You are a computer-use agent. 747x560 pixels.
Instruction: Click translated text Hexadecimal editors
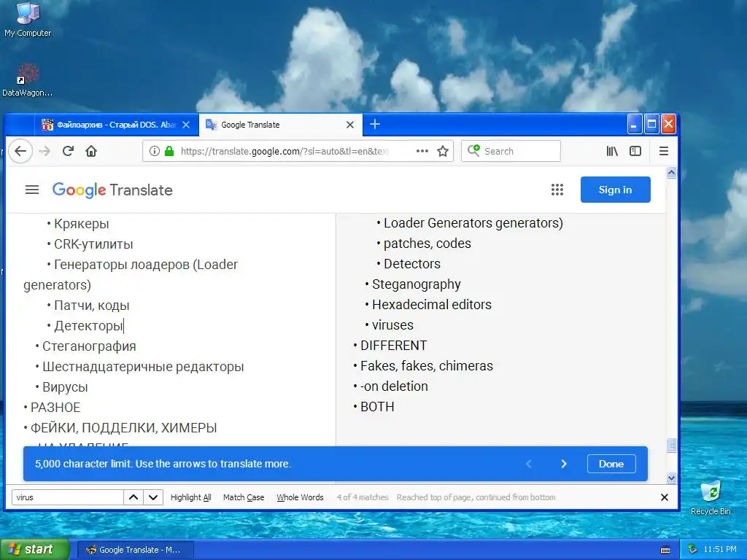point(432,304)
